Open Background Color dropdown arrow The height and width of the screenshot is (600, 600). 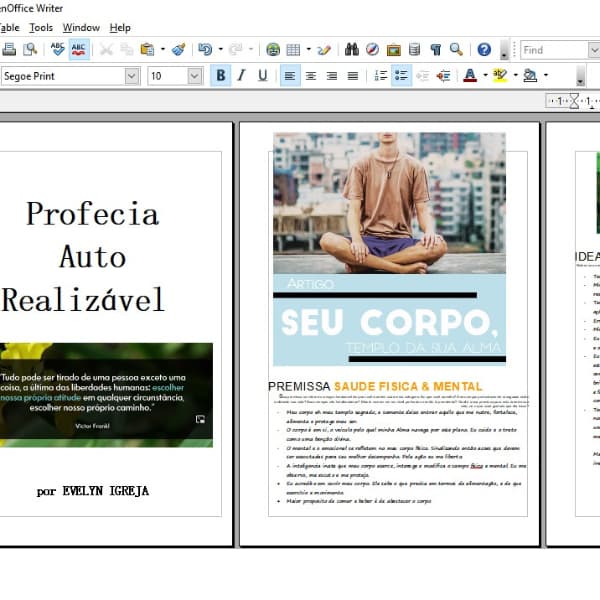546,75
